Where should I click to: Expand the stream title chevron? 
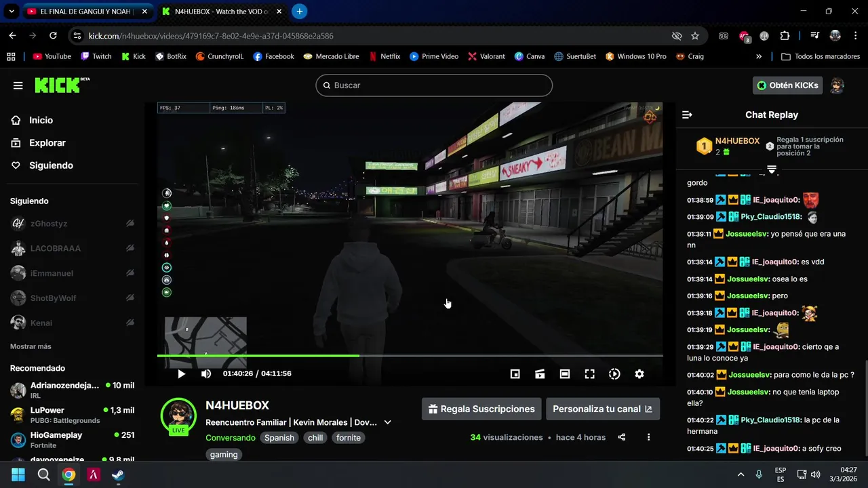[x=388, y=422]
